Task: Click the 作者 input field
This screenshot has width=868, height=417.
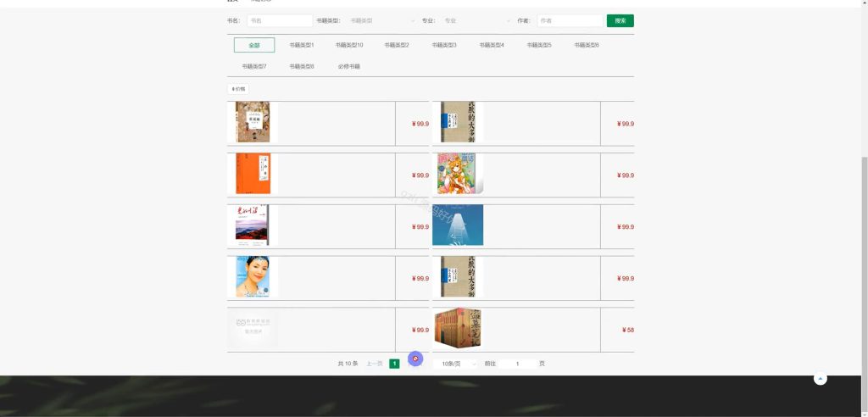Action: click(x=570, y=20)
